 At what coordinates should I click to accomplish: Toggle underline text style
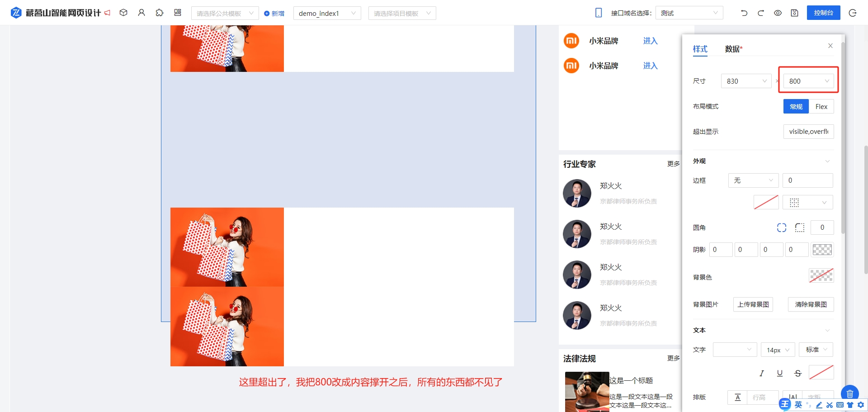click(780, 373)
